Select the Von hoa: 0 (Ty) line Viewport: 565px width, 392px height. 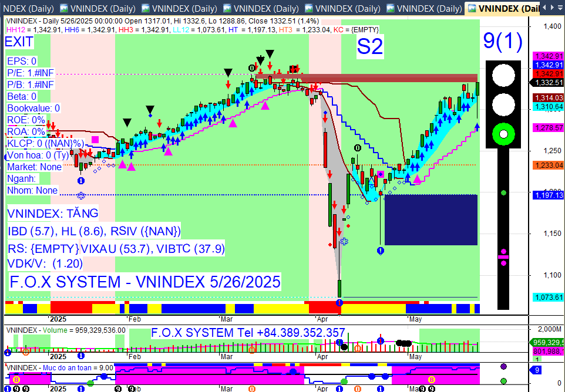pyautogui.click(x=38, y=155)
